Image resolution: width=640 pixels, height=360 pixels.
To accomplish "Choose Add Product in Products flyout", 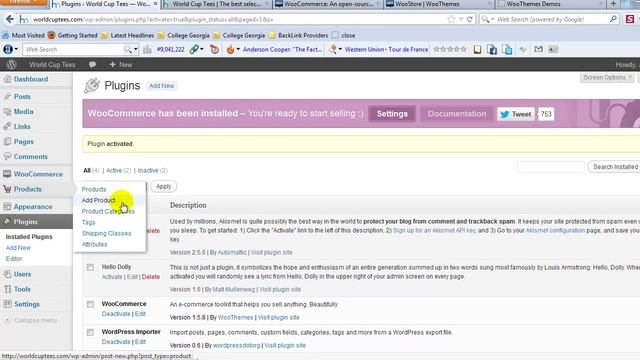I will click(x=98, y=200).
